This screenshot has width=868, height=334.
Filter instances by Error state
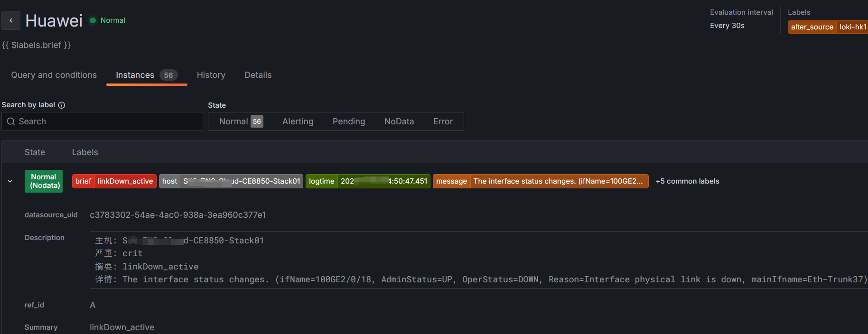point(442,121)
